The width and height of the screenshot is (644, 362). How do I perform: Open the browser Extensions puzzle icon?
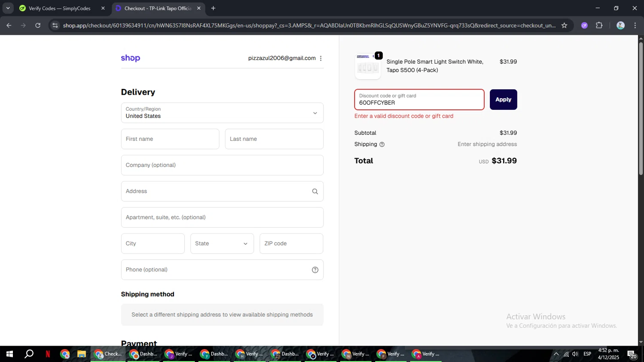[599, 25]
